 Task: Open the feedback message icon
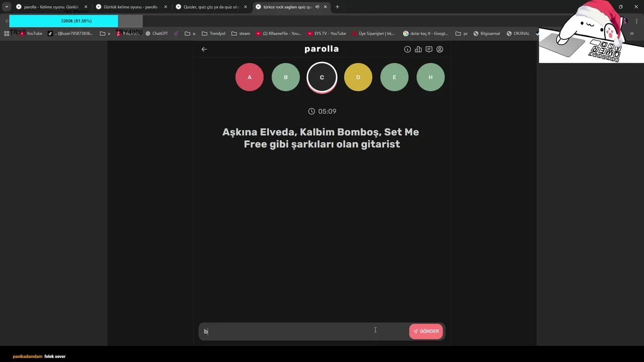[429, 49]
